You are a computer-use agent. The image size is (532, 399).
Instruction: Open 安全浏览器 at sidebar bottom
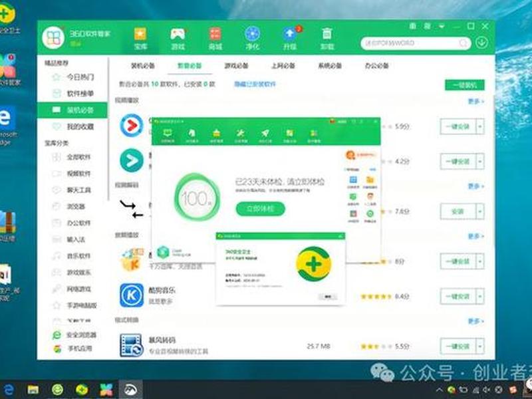pos(74,335)
